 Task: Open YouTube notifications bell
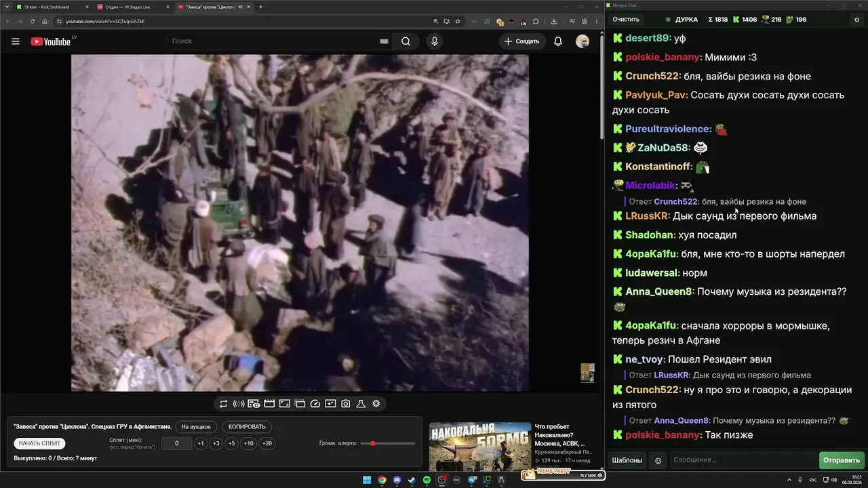[x=558, y=41]
